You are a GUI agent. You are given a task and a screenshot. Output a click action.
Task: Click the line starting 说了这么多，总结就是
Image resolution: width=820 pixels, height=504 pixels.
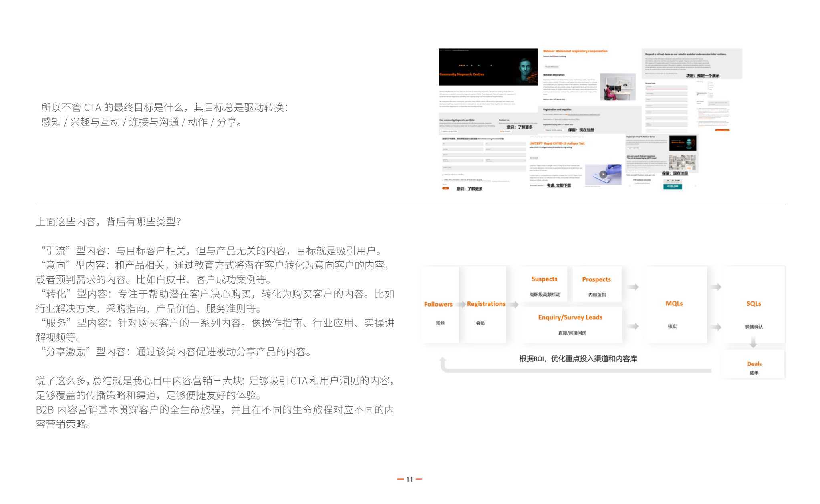tap(215, 381)
